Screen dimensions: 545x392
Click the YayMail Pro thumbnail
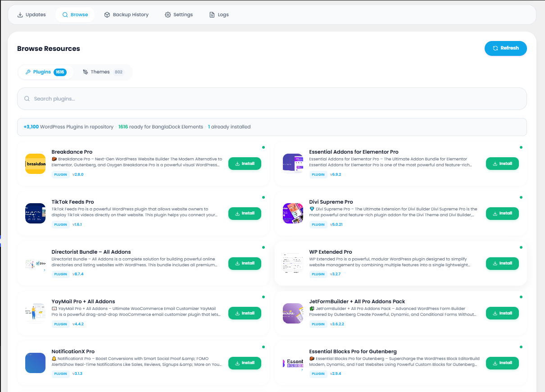click(35, 313)
